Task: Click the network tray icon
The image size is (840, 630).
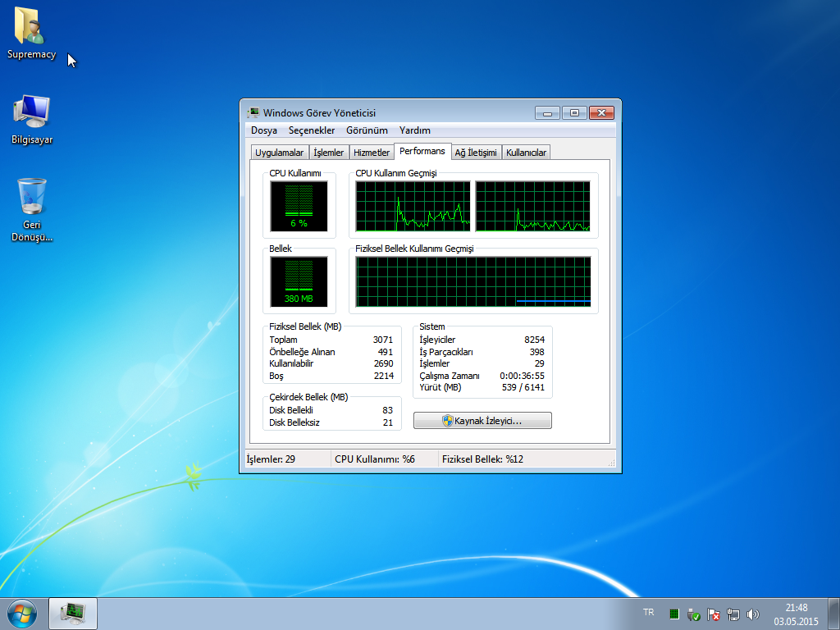Action: tap(733, 614)
